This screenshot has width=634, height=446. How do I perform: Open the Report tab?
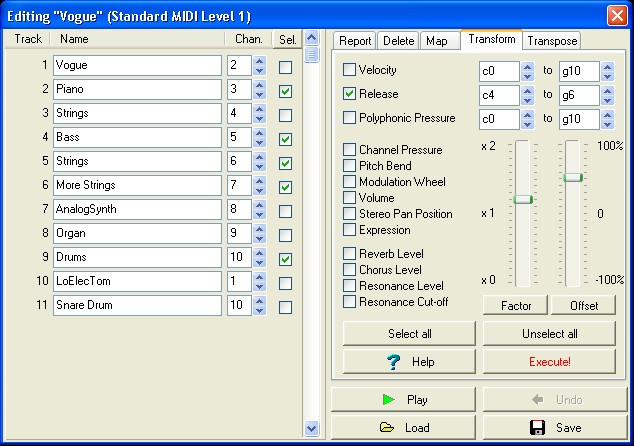(355, 41)
